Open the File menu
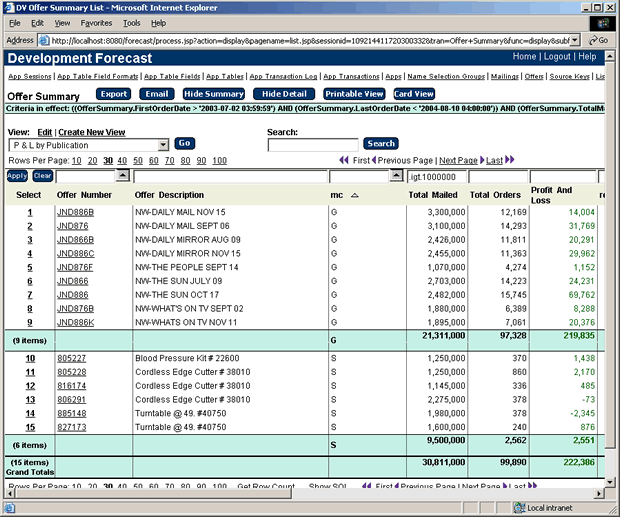 pos(14,23)
